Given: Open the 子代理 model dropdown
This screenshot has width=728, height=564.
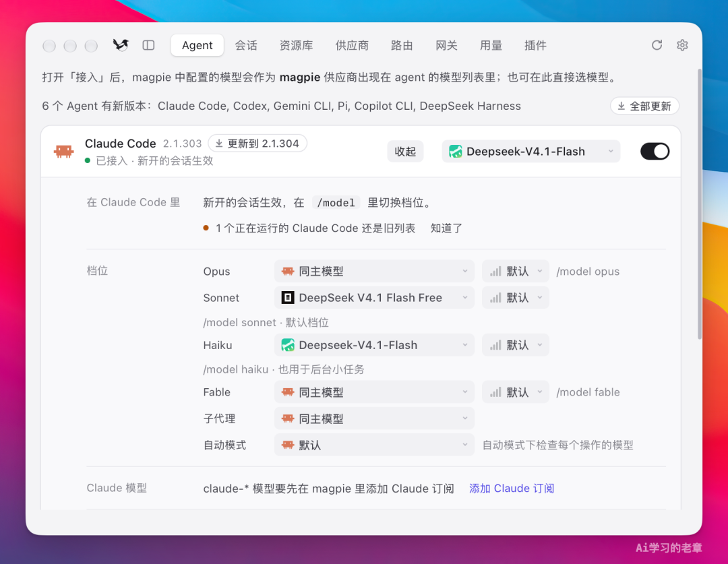Looking at the screenshot, I should (x=374, y=418).
